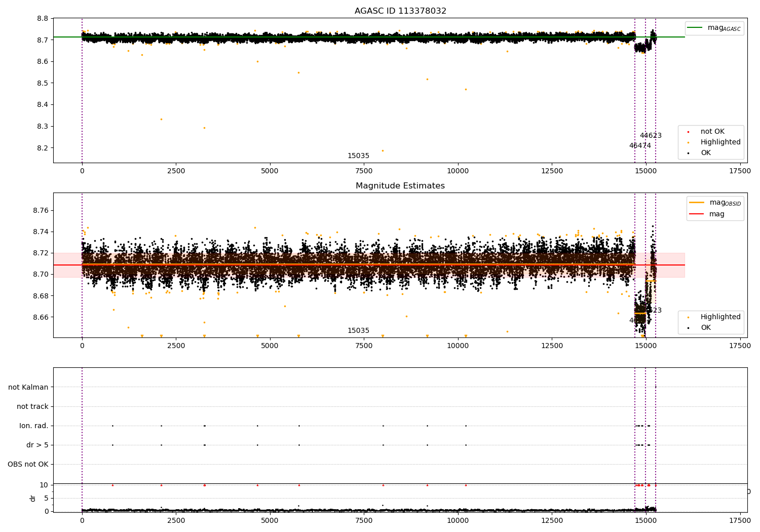Click the 'AGASC ID 113378032' plot title
Screen dimensions: 760x532
(400, 11)
